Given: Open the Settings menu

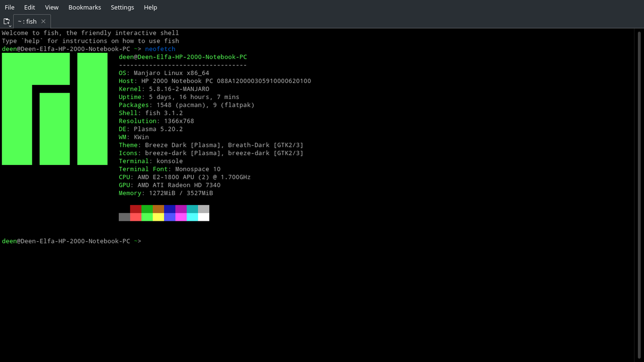Looking at the screenshot, I should pyautogui.click(x=122, y=7).
